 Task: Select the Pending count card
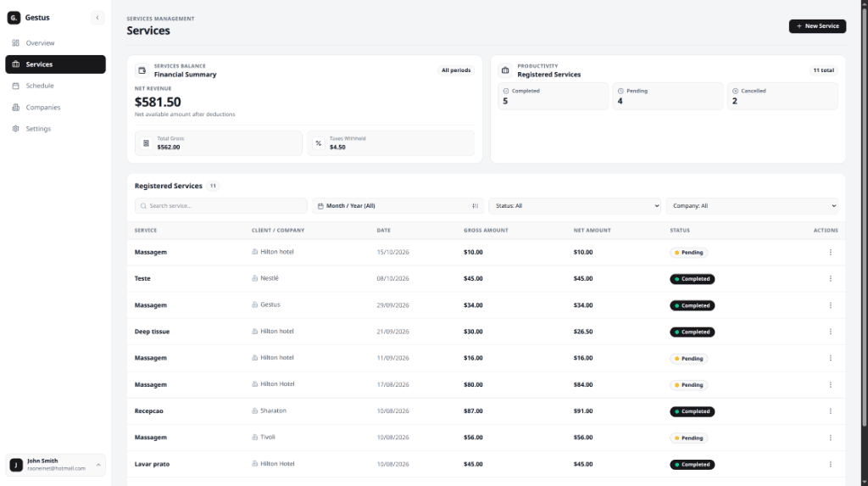[x=668, y=97]
